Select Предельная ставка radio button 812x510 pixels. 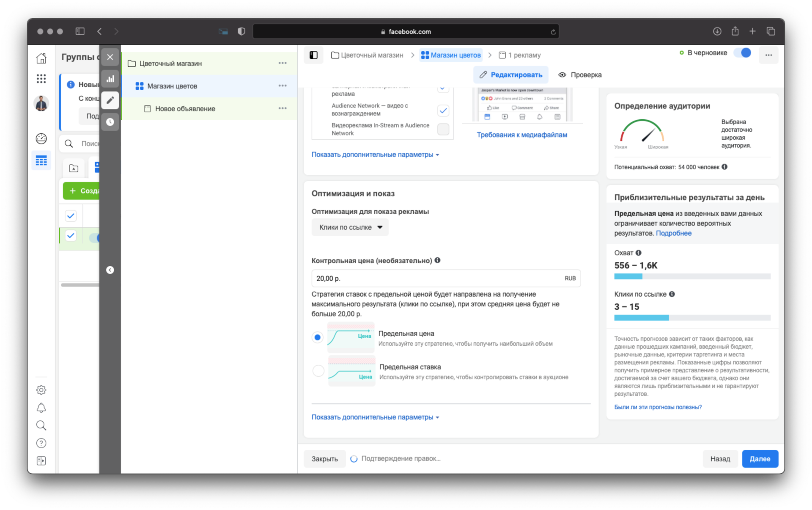(318, 371)
